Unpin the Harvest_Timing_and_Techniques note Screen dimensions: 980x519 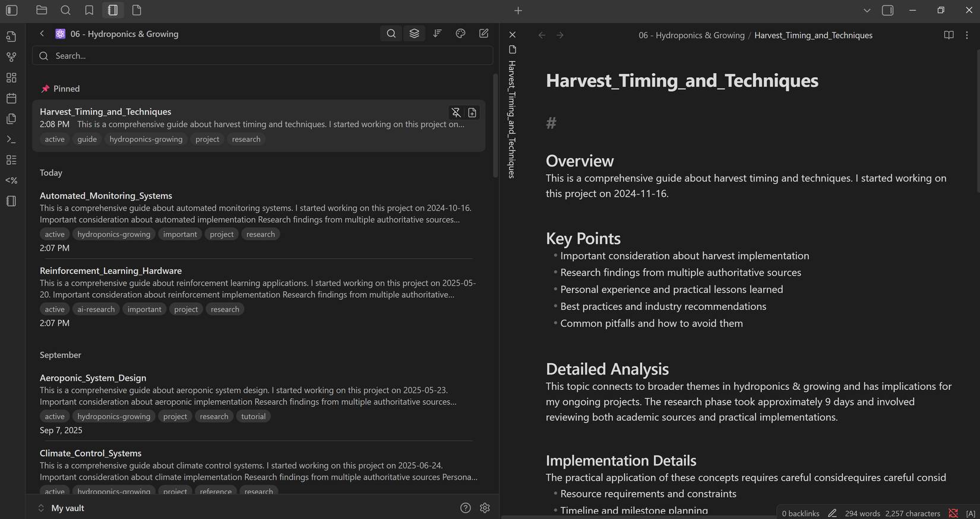(x=456, y=112)
